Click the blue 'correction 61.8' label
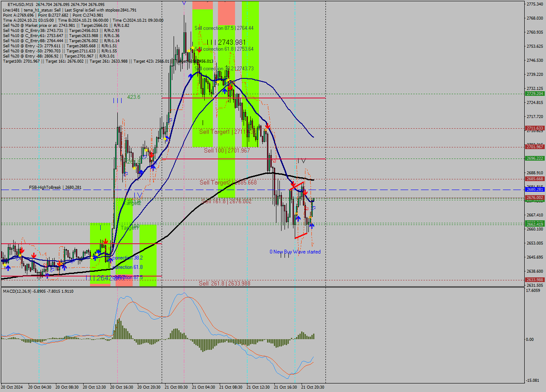 [128, 267]
